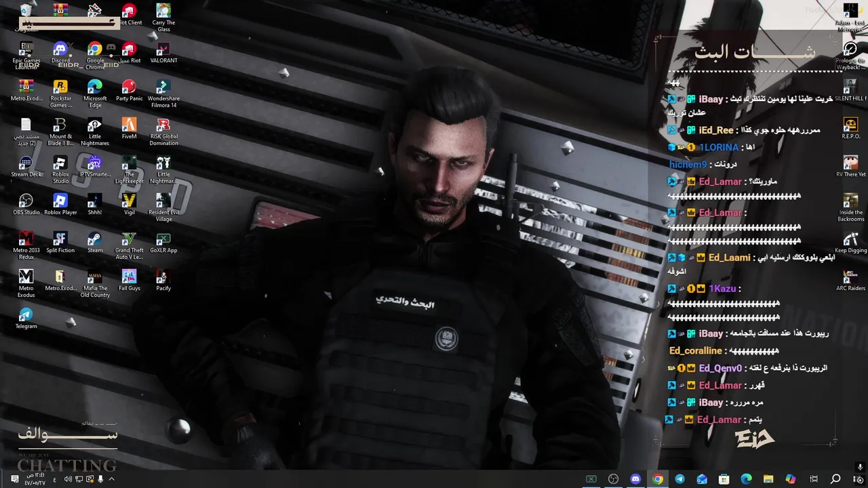Screen dimensions: 868x488
Task: Select Little Nightmares icon with eye logo
Action: 95,131
